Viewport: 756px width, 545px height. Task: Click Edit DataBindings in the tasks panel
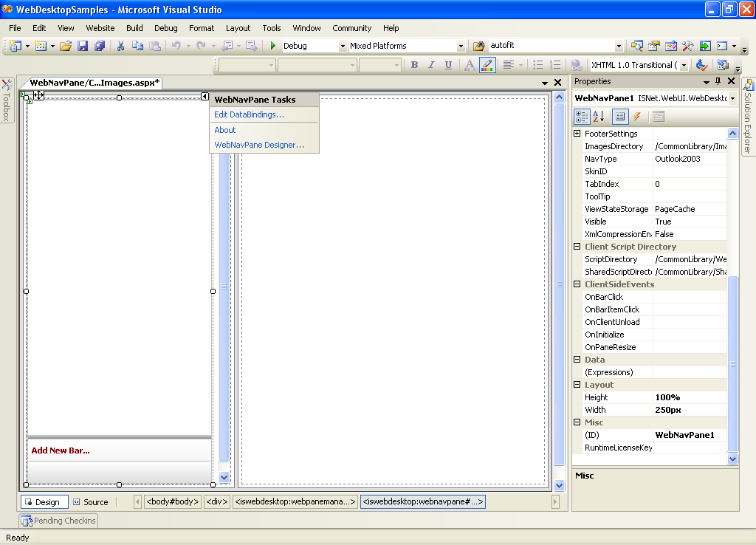tap(249, 114)
